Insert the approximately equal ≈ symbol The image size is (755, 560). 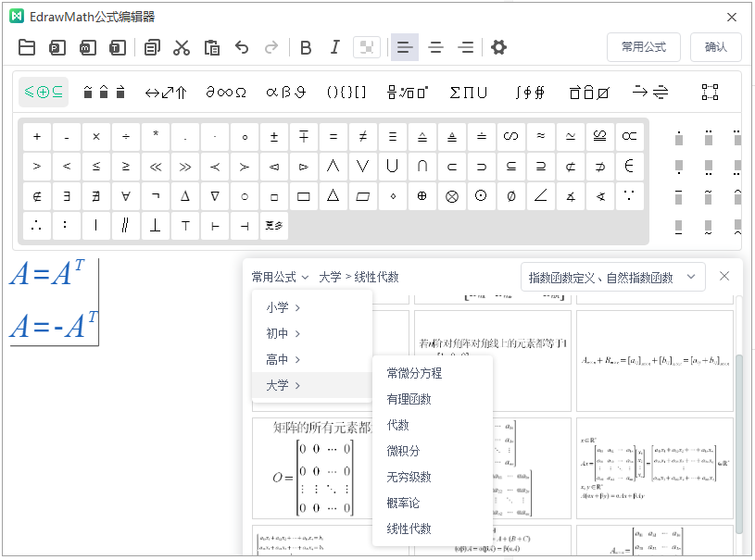(540, 137)
